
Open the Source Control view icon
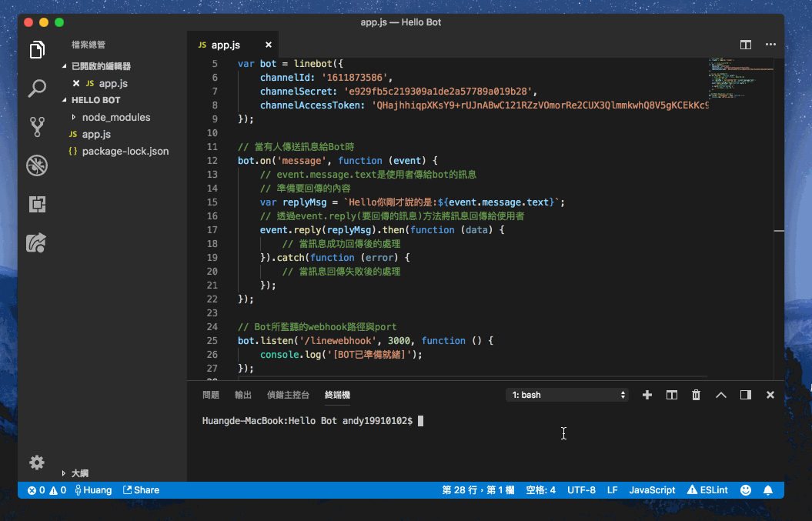tap(37, 127)
